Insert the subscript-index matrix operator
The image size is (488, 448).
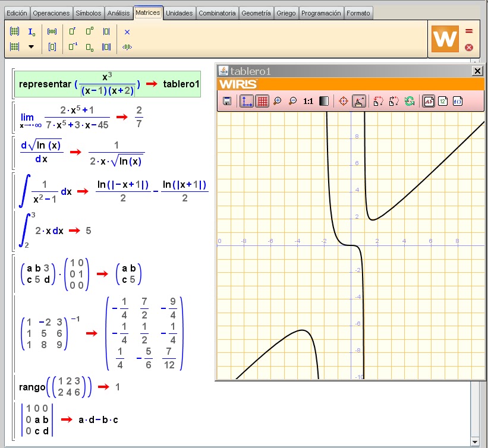pos(89,47)
